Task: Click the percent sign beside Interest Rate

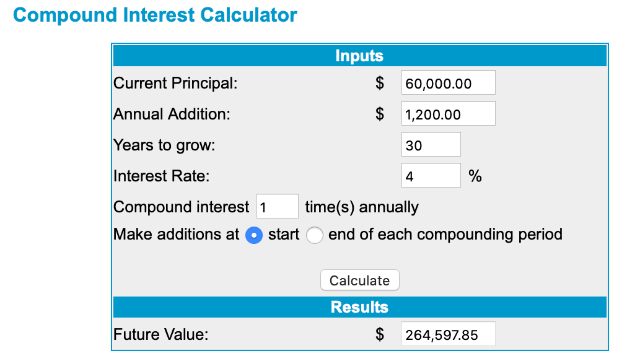Action: (475, 176)
